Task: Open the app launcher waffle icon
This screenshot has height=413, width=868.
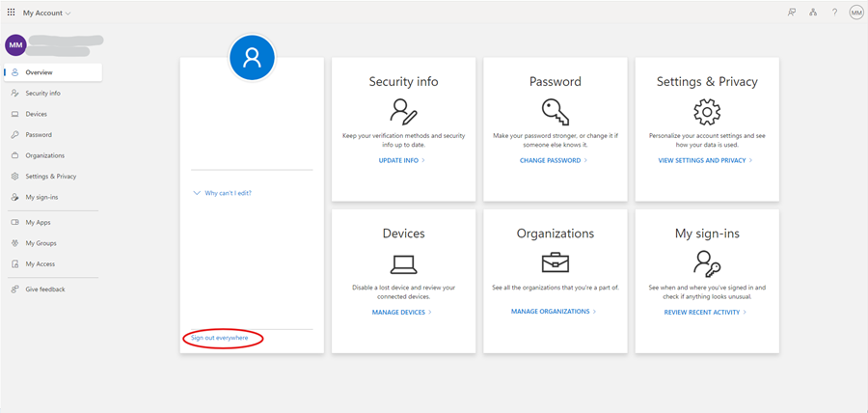Action: tap(12, 13)
